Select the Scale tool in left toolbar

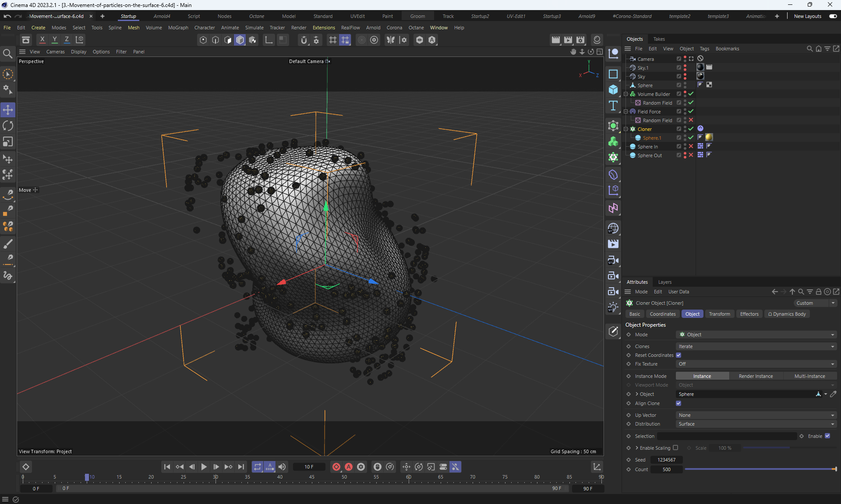pyautogui.click(x=8, y=142)
